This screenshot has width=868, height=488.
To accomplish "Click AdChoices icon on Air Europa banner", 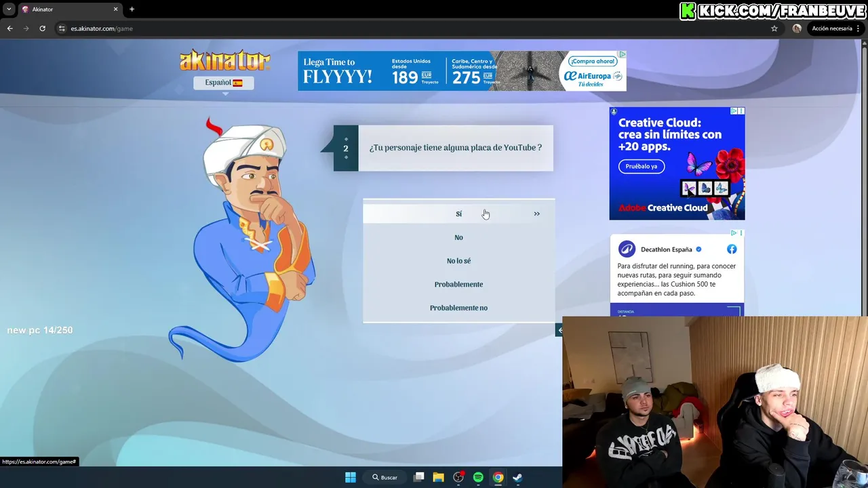I will (x=622, y=54).
